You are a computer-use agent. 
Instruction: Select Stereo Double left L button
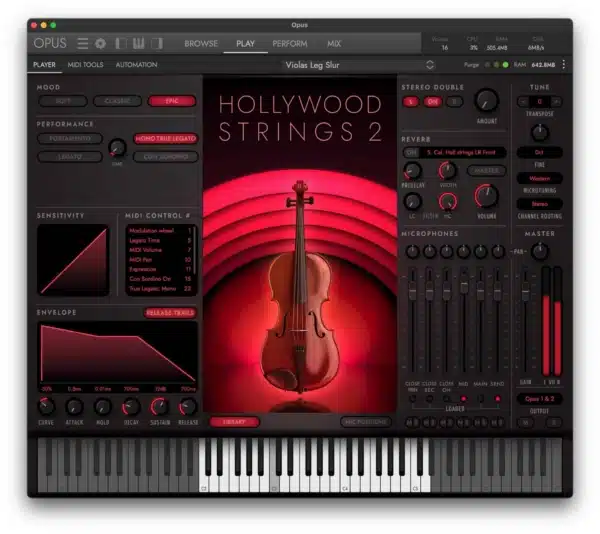[x=411, y=102]
